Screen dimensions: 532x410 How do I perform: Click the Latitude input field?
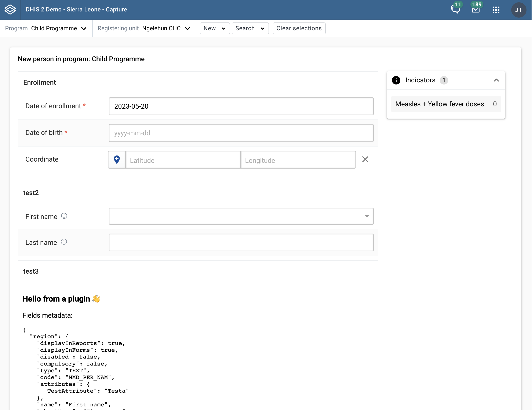click(183, 160)
